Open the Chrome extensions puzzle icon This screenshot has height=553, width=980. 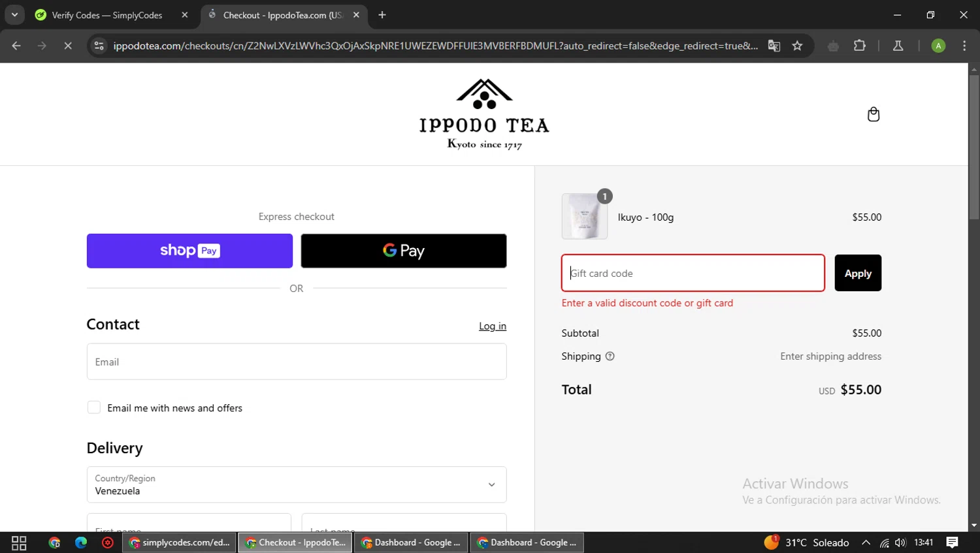pos(860,46)
